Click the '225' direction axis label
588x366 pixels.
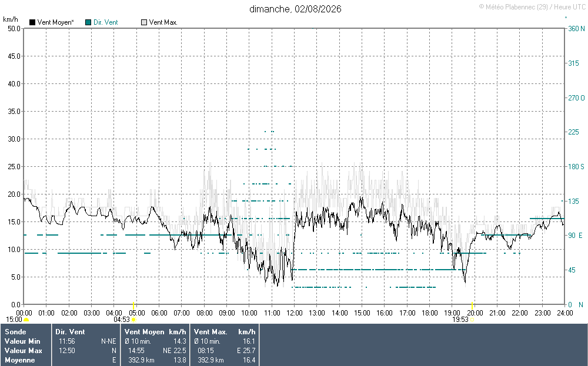(573, 132)
